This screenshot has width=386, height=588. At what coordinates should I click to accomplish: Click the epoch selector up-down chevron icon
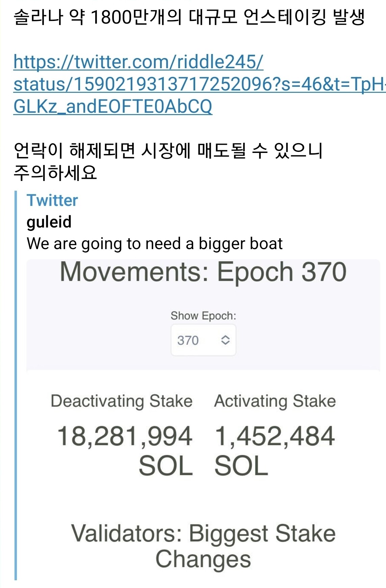(225, 340)
